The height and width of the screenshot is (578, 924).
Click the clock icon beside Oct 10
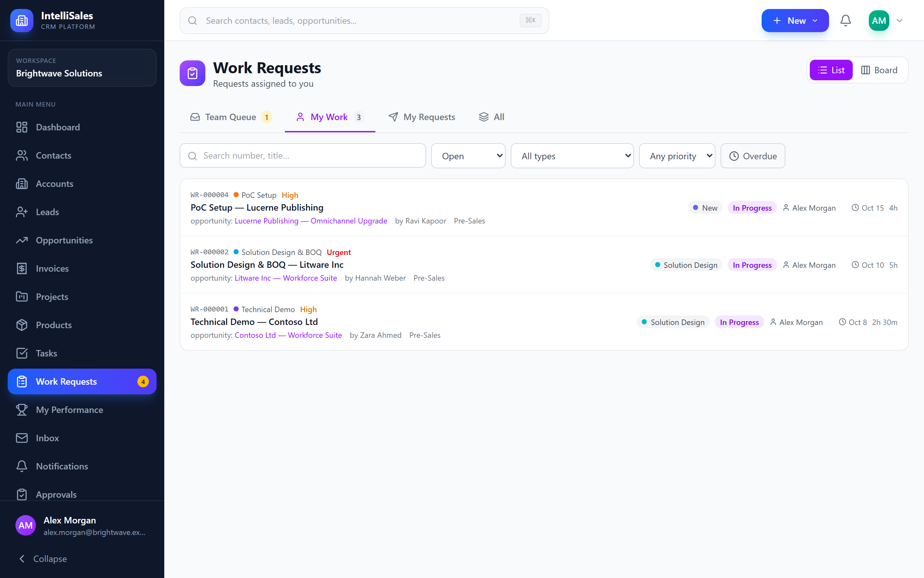pos(855,265)
